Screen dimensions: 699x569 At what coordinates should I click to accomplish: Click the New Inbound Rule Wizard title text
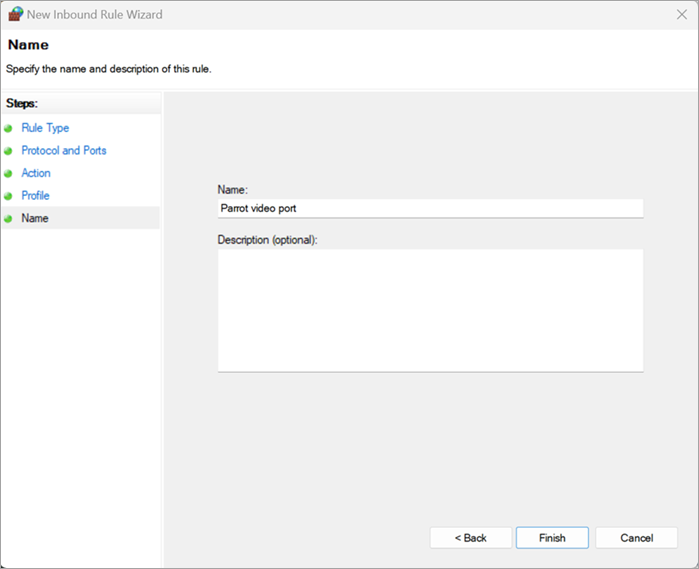[94, 15]
